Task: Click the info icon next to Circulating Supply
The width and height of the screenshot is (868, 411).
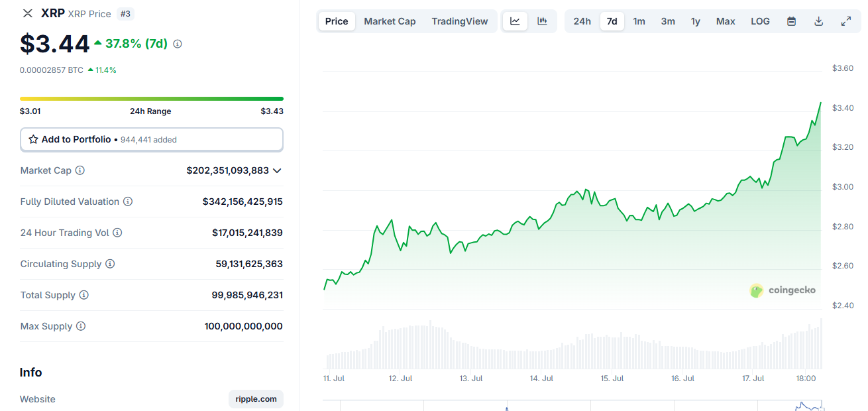Action: click(x=110, y=264)
